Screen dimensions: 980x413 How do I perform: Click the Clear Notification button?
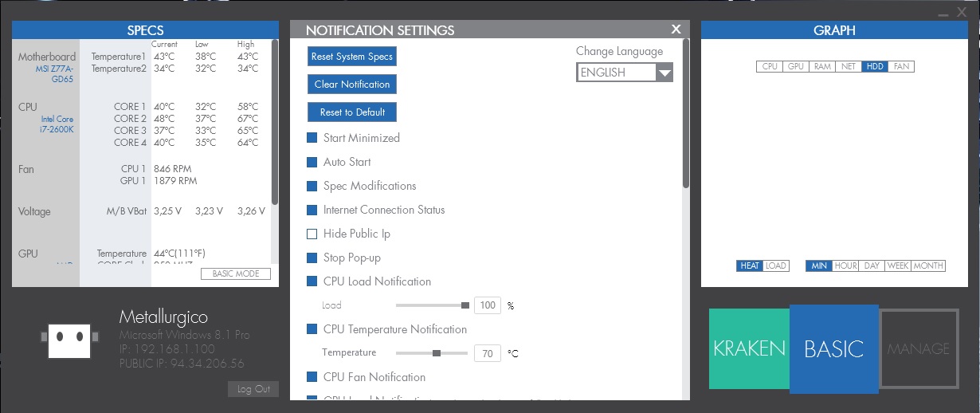(352, 85)
